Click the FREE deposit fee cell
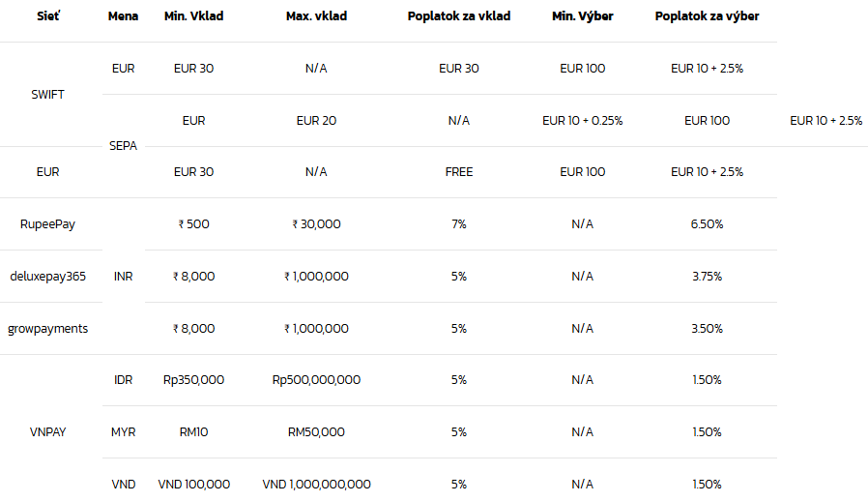This screenshot has height=502, width=868. click(458, 172)
